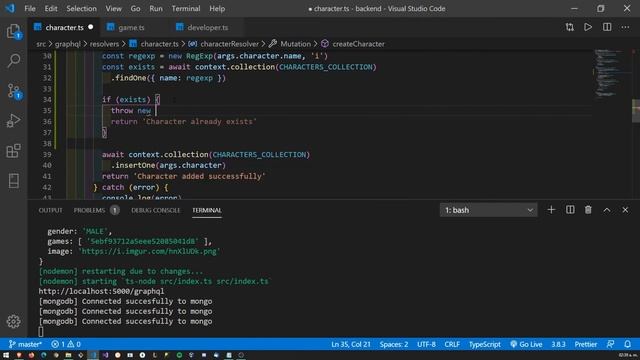Viewport: 640px width, 360px height.
Task: Open the editor More Actions ellipsis
Action: click(625, 27)
